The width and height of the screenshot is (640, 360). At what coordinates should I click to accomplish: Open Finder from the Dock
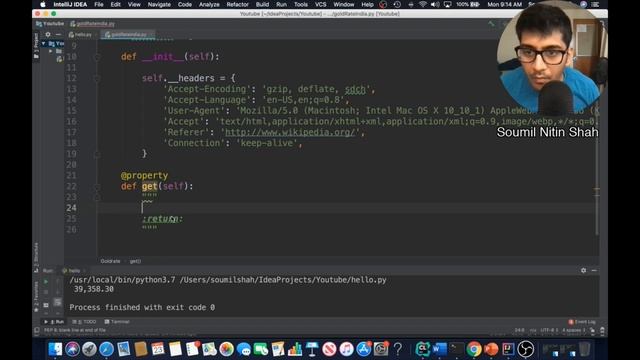(x=55, y=349)
